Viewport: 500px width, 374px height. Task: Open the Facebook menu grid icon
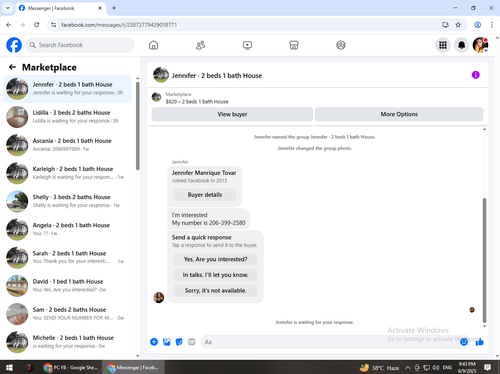click(x=443, y=45)
